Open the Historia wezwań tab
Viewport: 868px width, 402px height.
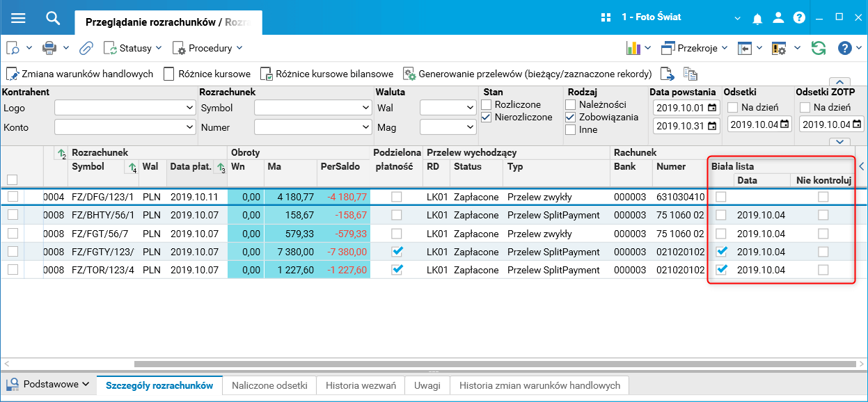361,385
